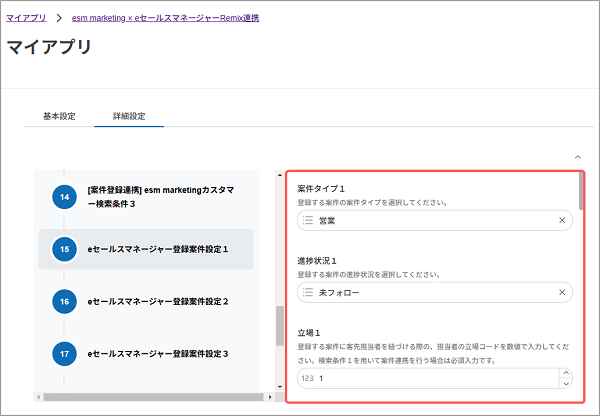Viewport: 600px width, 416px height.
Task: Click list icon in 進捗状況1 field
Action: [308, 293]
